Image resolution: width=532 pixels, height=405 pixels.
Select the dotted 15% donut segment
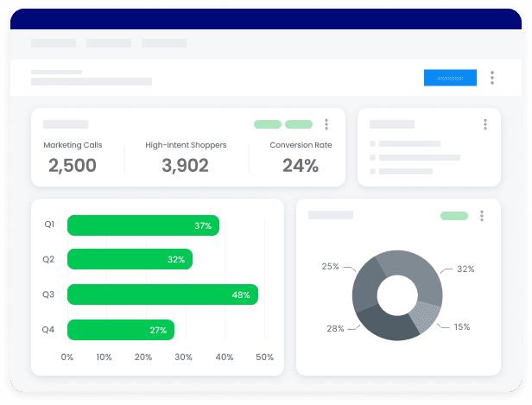426,316
